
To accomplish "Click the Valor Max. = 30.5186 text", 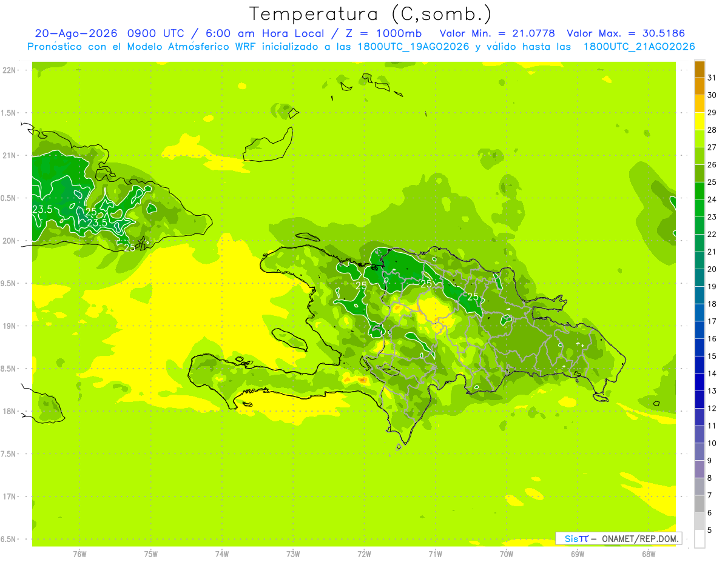I will tap(625, 33).
